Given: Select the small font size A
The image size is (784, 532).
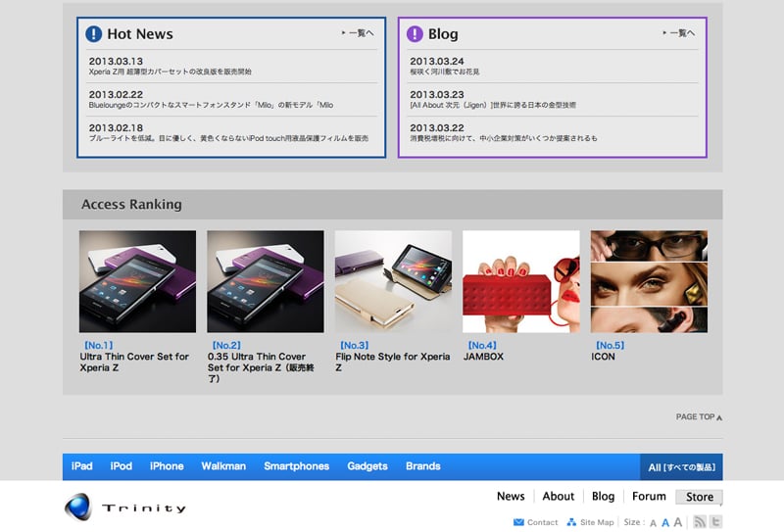Looking at the screenshot, I should pos(653,523).
